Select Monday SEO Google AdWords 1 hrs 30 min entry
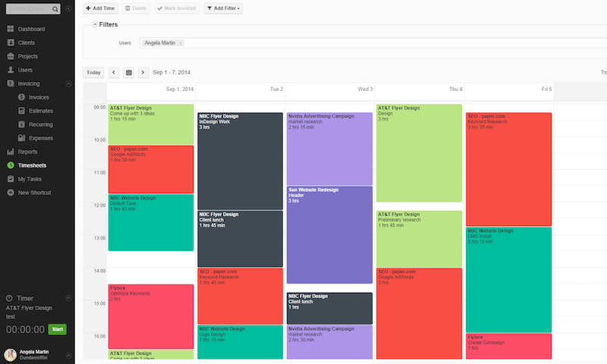 tap(151, 169)
